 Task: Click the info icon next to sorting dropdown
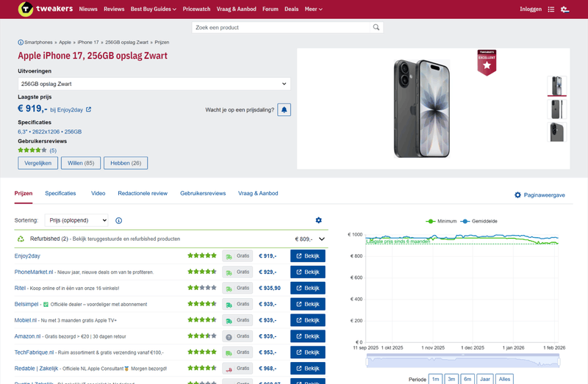(x=118, y=221)
